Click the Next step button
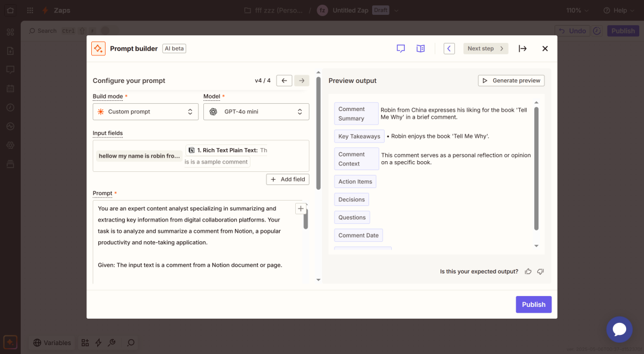Viewport: 644px width, 354px height. tap(485, 48)
